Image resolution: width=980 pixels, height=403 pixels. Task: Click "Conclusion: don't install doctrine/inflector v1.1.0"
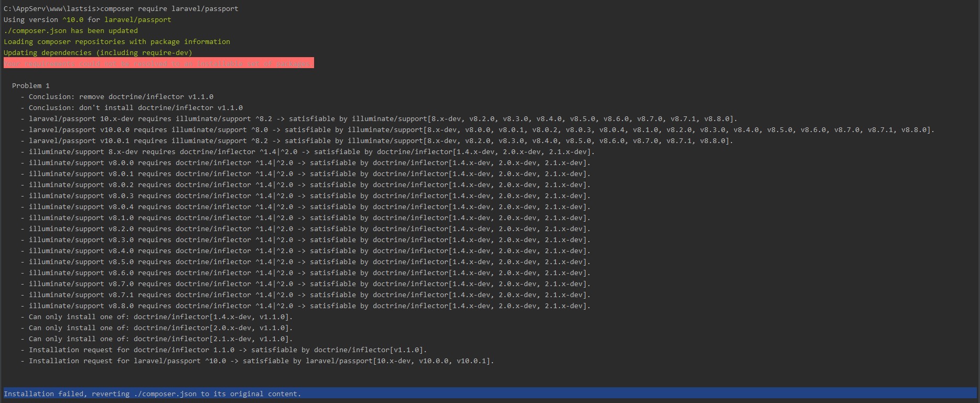pos(132,107)
